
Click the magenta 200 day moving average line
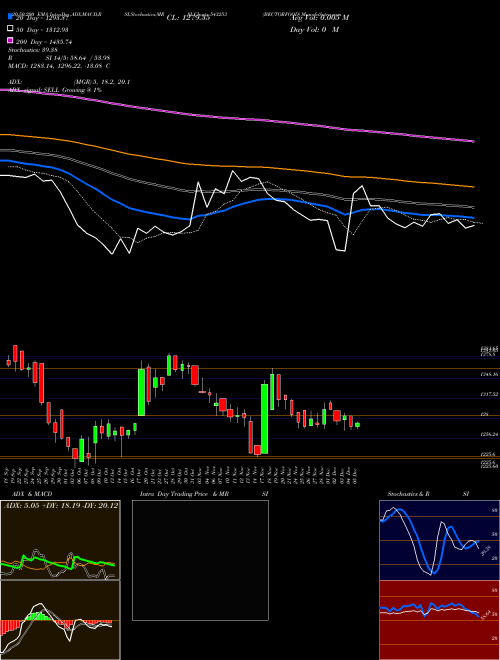pyautogui.click(x=236, y=118)
